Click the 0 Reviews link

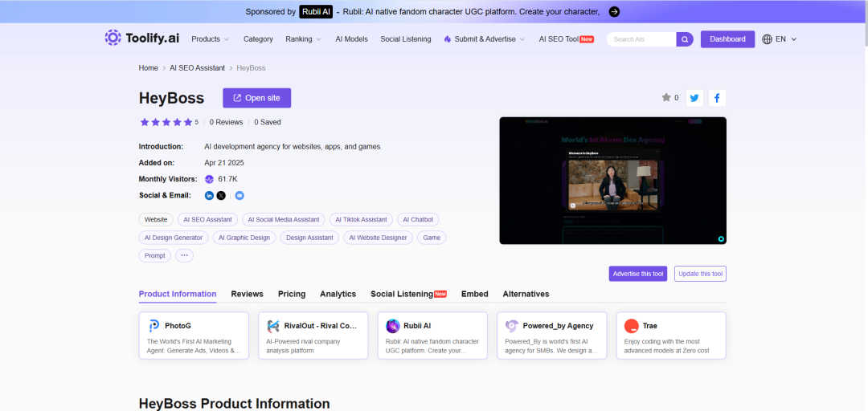click(226, 122)
